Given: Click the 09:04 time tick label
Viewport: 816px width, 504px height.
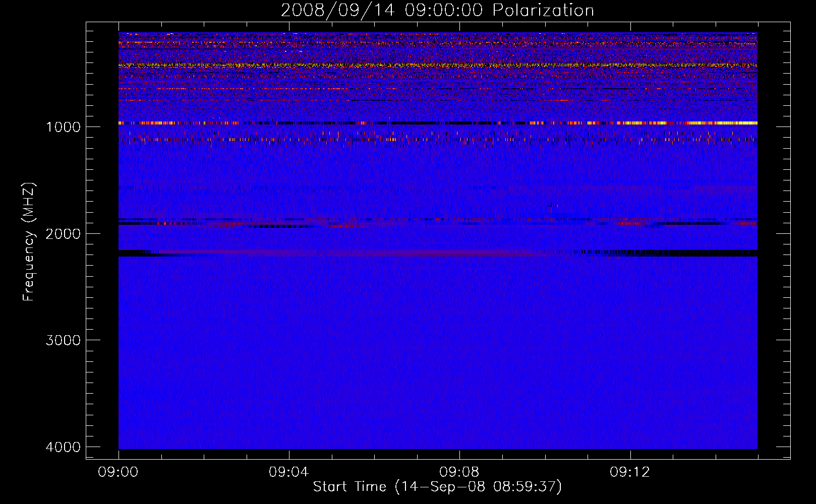Looking at the screenshot, I should 289,472.
